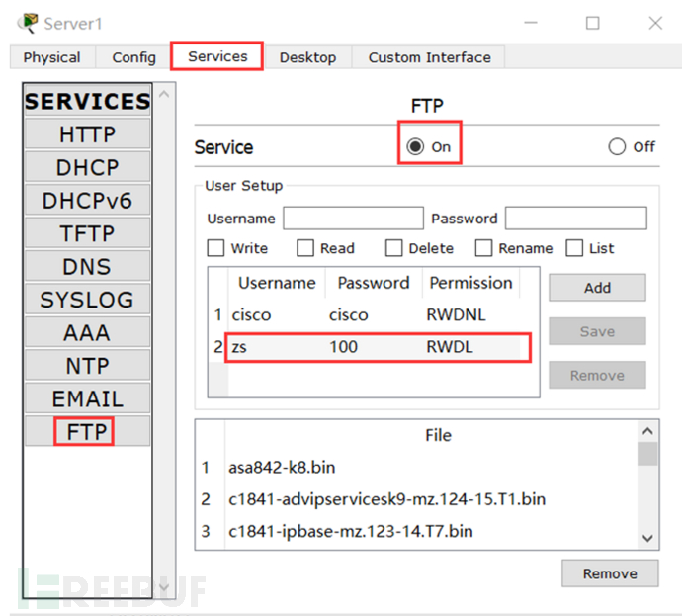The width and height of the screenshot is (682, 616).
Task: Click the Username column header
Action: coord(277,283)
